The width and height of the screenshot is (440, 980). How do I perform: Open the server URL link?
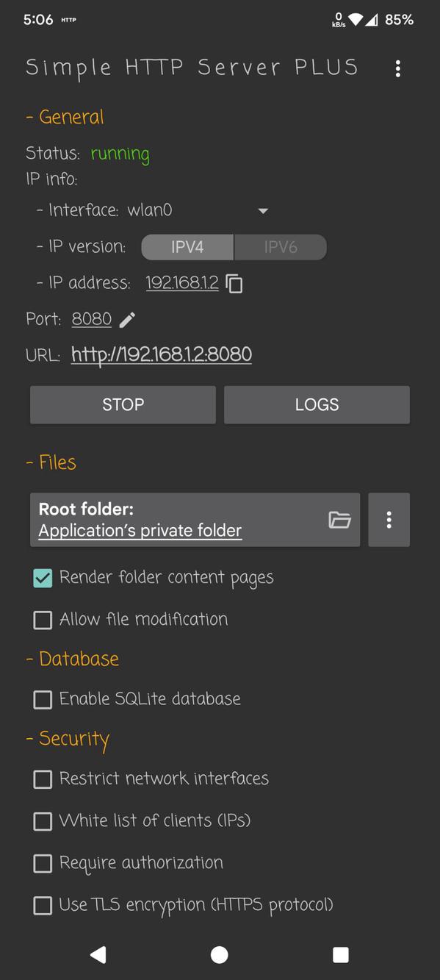pos(161,354)
